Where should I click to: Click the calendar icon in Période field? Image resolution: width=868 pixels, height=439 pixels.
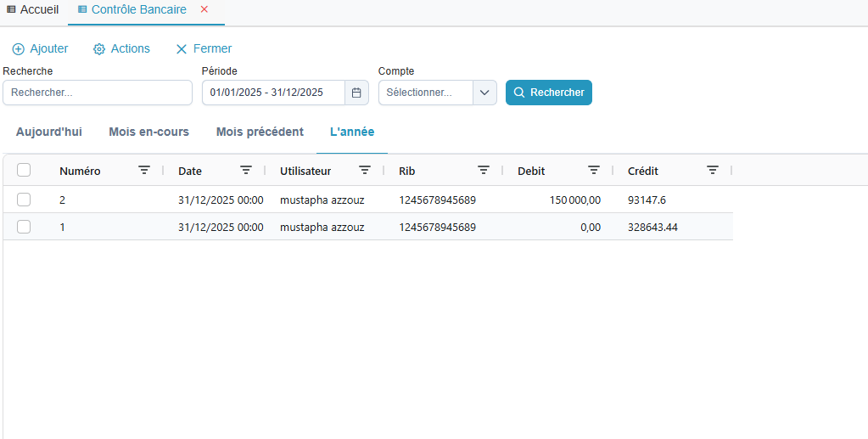[x=356, y=93]
